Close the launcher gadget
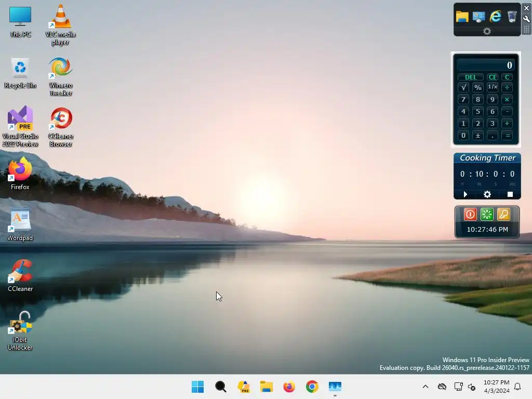 pyautogui.click(x=527, y=8)
